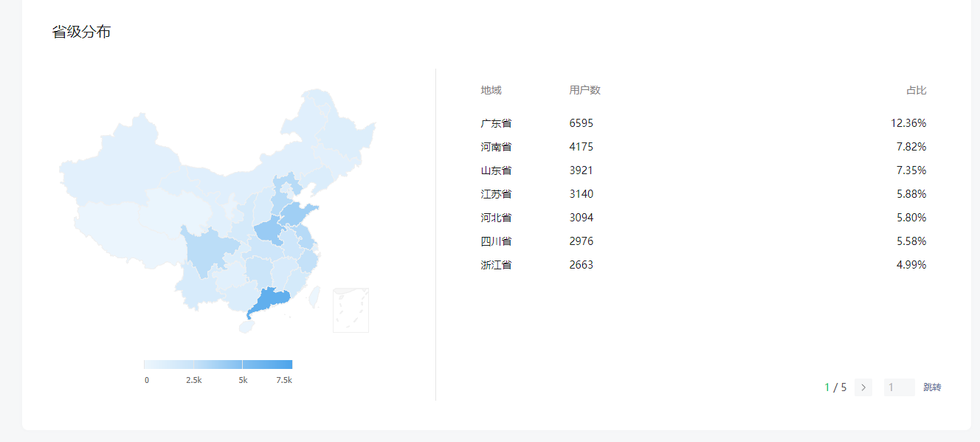980x442 pixels.
Task: Click user count 3140
Action: tap(581, 194)
